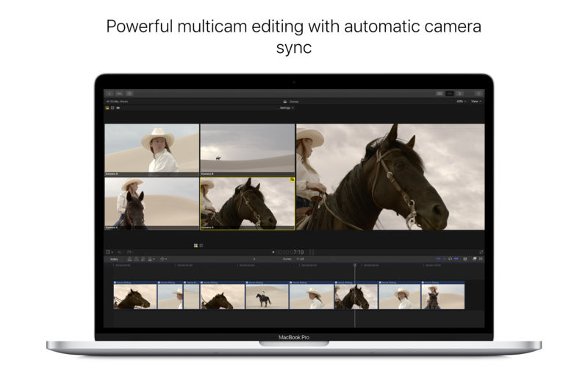Open the 83% zoom level dropdown

[x=461, y=102]
